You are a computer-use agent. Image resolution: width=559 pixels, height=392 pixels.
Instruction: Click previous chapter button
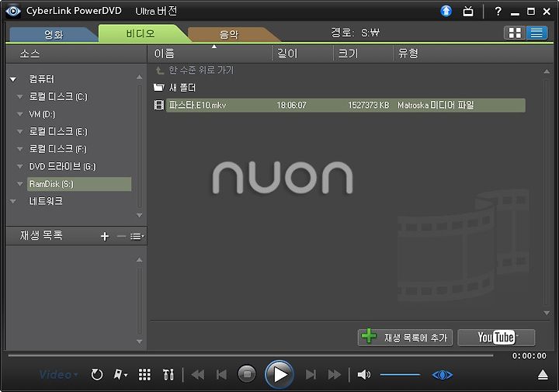221,375
